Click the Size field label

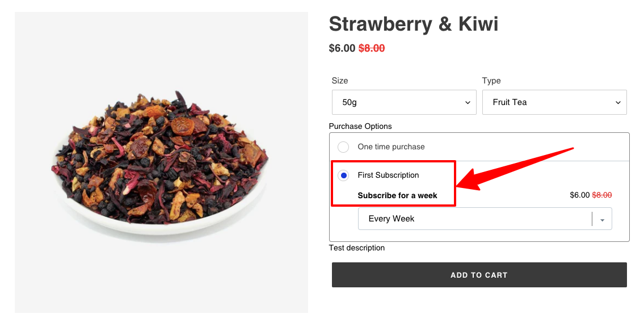pos(340,81)
